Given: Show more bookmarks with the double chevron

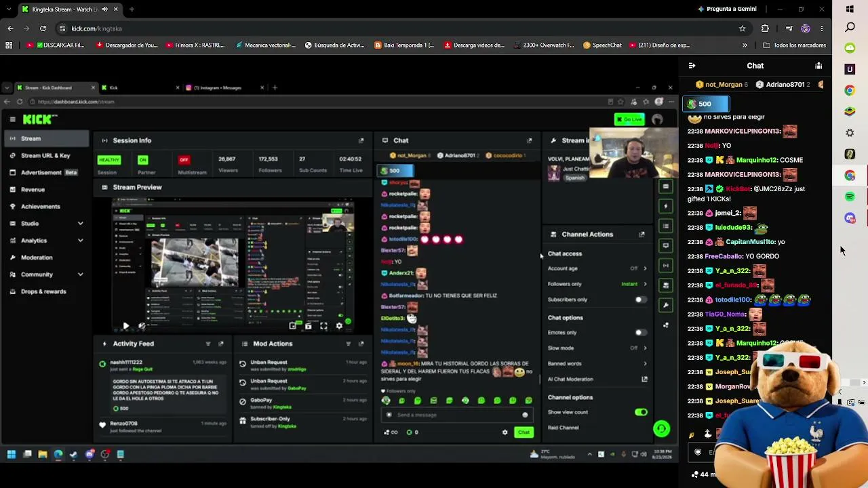Looking at the screenshot, I should [745, 45].
